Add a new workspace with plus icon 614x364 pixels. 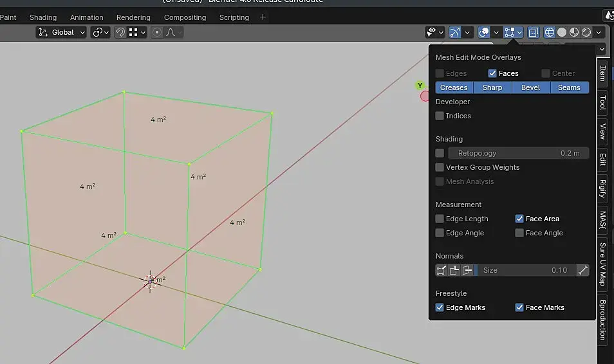pos(263,17)
